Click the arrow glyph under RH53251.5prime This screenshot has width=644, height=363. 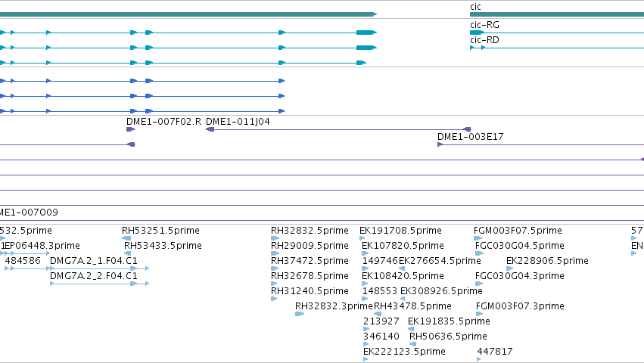pos(126,238)
